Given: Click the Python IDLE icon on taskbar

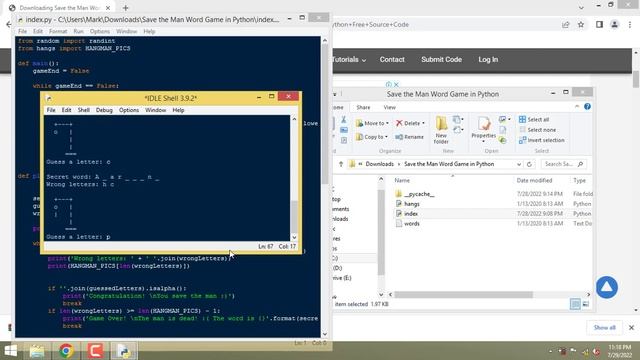Looking at the screenshot, I should [124, 351].
